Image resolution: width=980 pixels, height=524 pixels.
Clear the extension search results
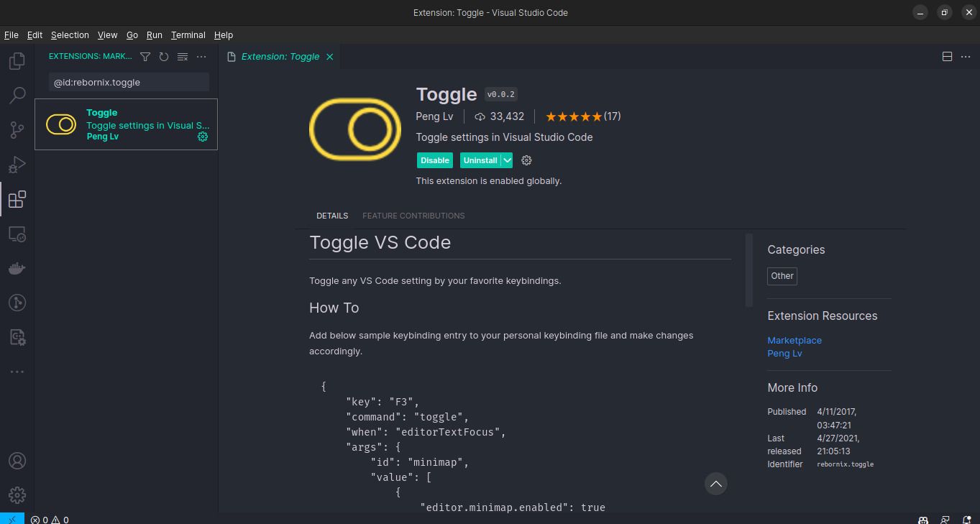point(182,56)
